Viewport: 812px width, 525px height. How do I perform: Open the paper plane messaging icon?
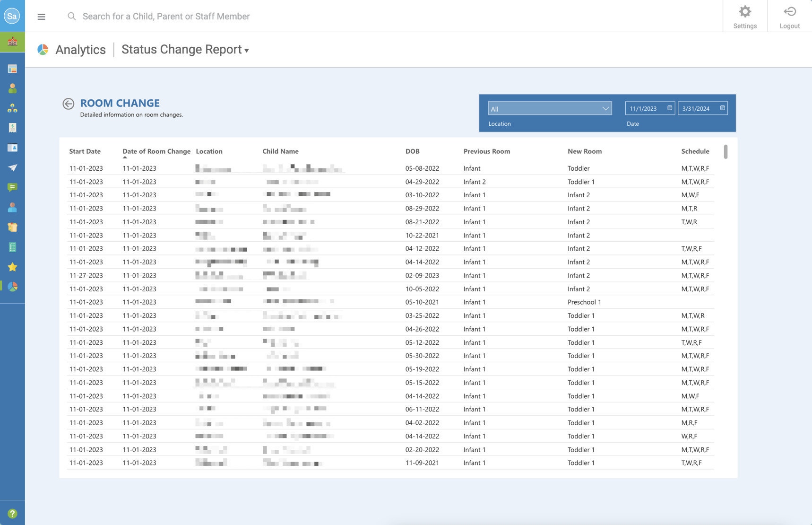coord(12,167)
